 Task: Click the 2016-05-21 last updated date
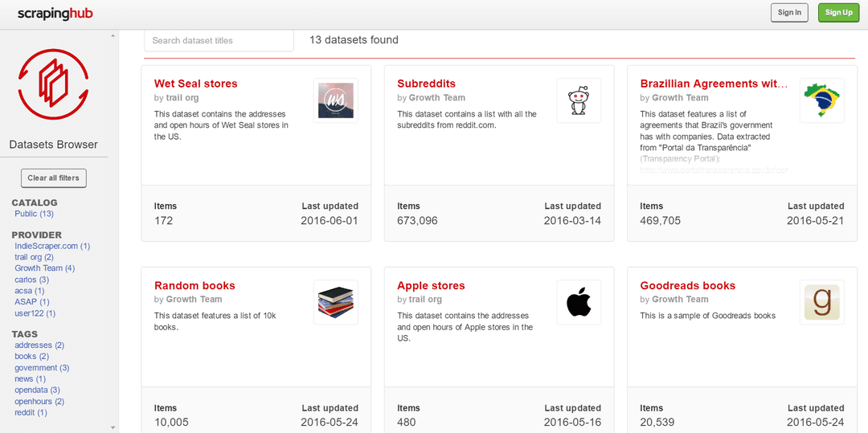click(x=816, y=221)
